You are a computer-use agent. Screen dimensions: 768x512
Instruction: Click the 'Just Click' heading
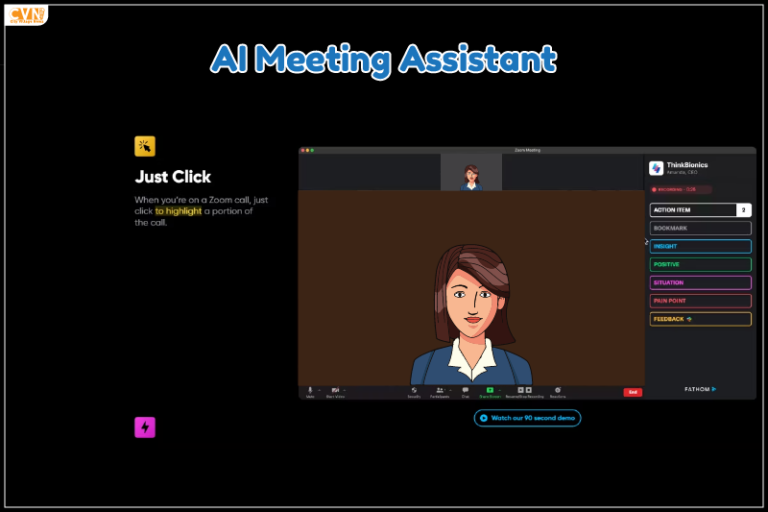tap(173, 177)
